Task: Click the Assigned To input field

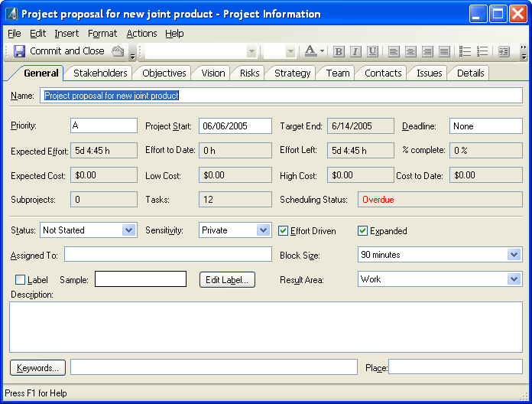Action: (x=168, y=255)
